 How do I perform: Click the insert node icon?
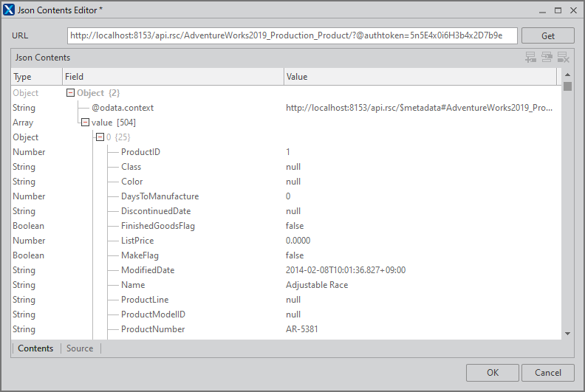click(x=547, y=58)
